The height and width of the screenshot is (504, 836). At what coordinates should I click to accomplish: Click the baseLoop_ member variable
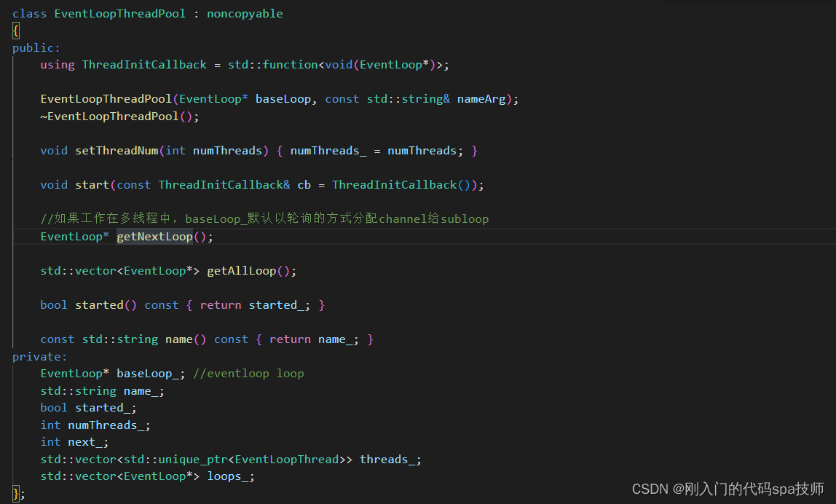(x=148, y=374)
